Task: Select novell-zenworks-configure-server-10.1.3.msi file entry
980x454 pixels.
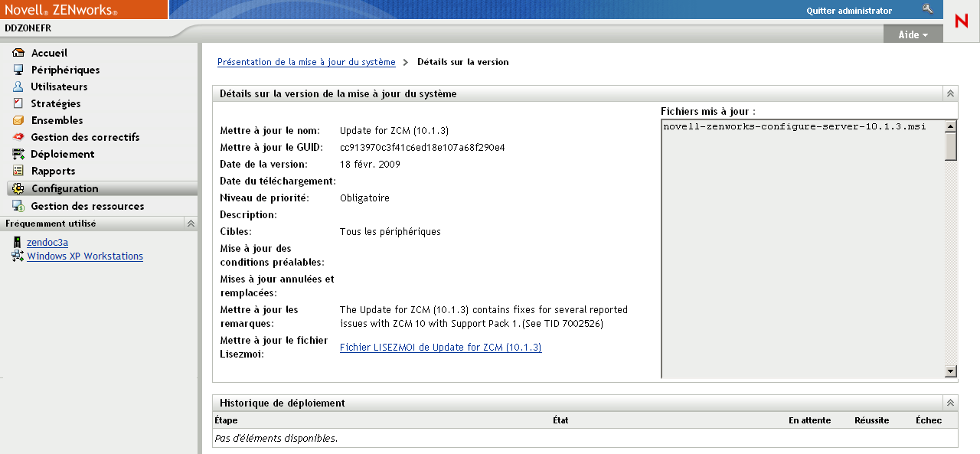Action: point(795,126)
